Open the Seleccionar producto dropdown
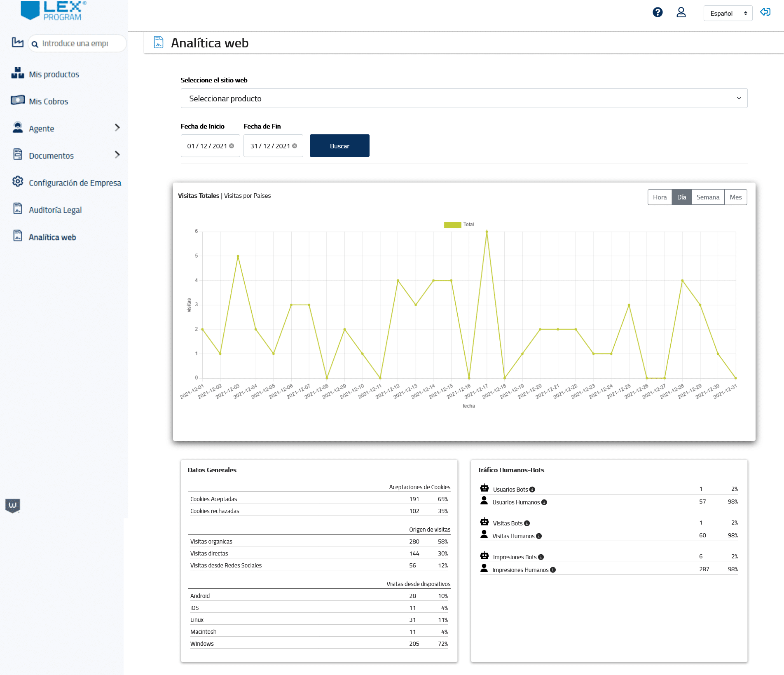 click(463, 98)
